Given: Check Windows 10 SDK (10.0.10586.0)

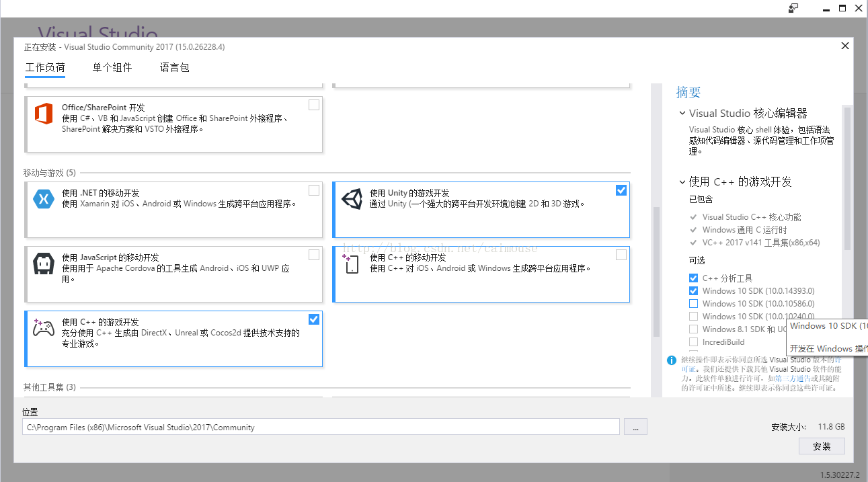Looking at the screenshot, I should [693, 304].
